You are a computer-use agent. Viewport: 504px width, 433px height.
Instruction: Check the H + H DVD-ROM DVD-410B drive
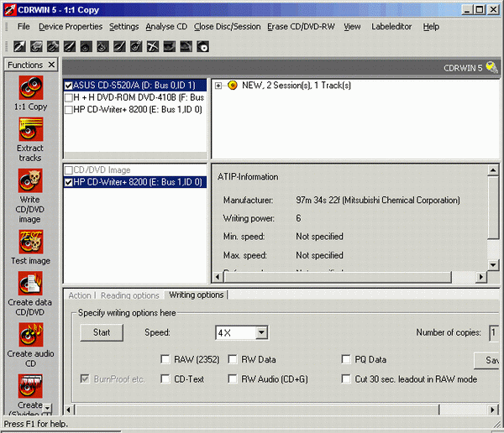[69, 97]
